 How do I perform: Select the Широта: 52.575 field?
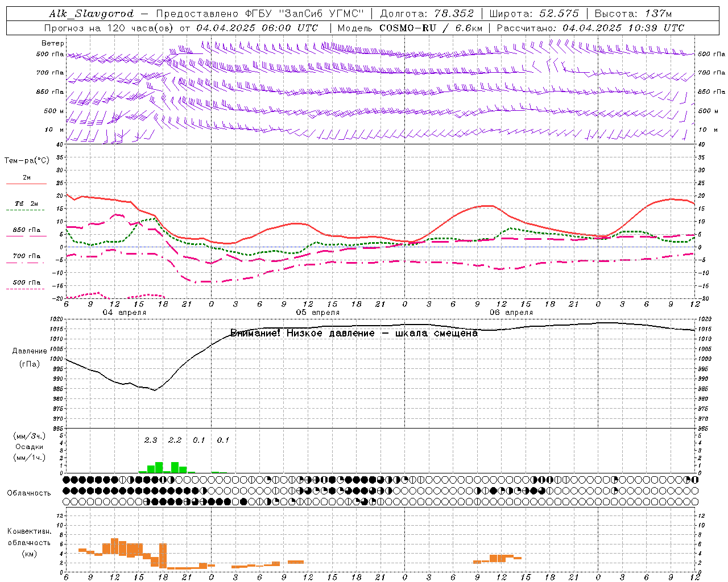(x=534, y=14)
